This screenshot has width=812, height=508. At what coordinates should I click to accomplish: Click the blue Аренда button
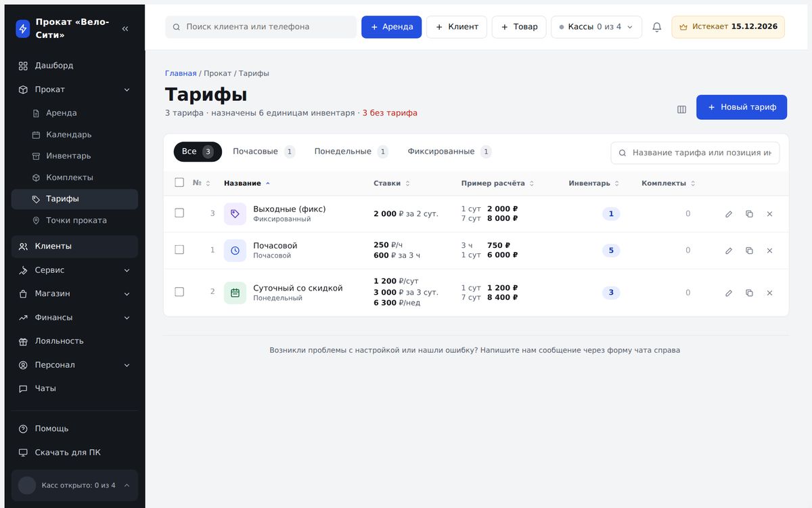[391, 27]
